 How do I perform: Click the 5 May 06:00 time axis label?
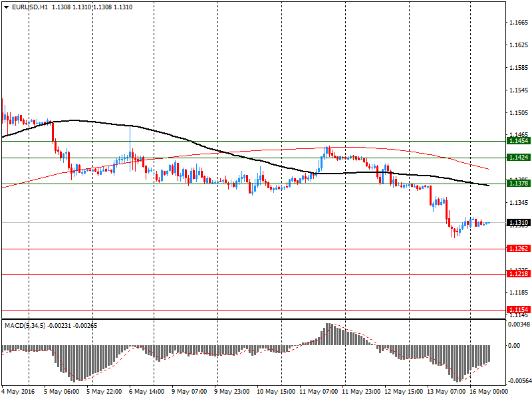[x=61, y=392]
